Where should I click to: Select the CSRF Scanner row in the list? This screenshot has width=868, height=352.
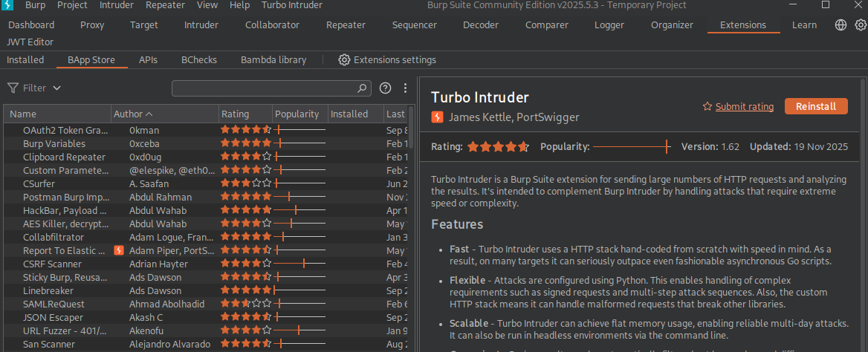pos(206,264)
